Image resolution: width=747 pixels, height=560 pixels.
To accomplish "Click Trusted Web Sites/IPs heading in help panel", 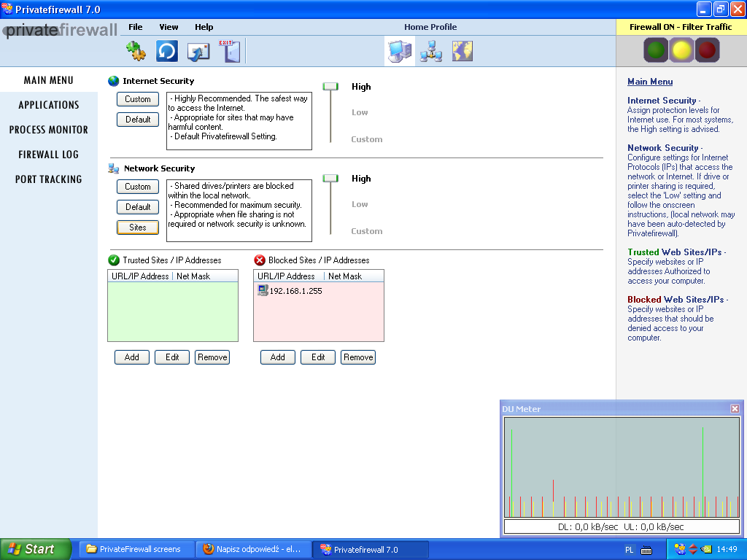I will [675, 252].
